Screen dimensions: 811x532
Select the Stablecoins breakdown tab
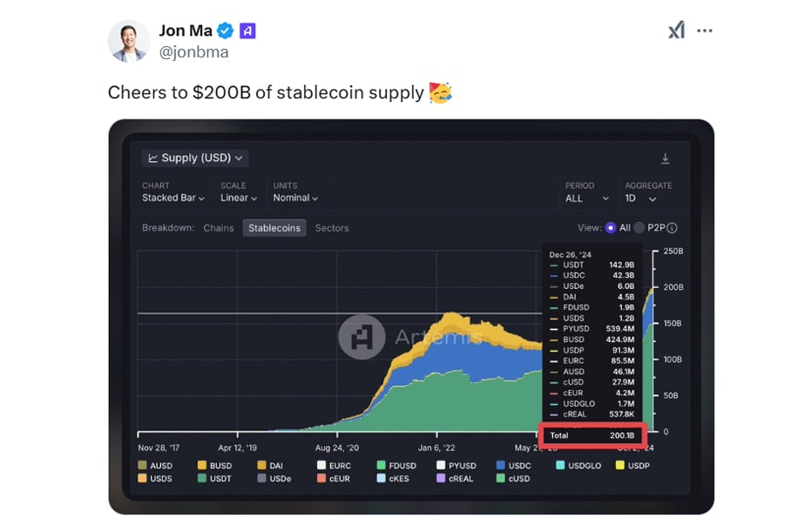click(x=274, y=228)
